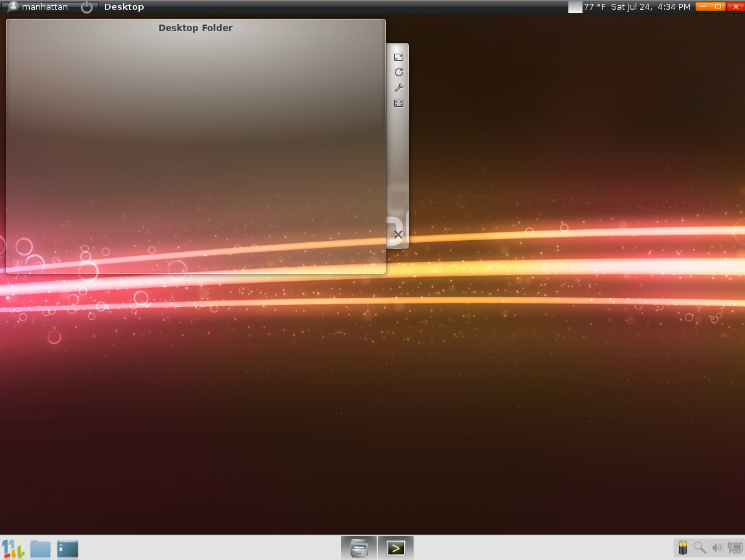Open the 77 °F weather widget
This screenshot has width=745, height=560.
tap(595, 6)
